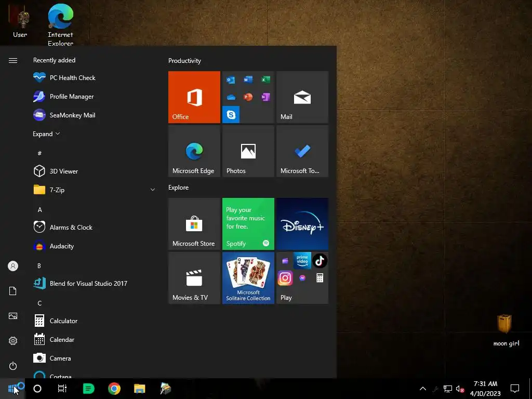Launch Profile Manager from recently added
The width and height of the screenshot is (532, 399).
[94, 96]
